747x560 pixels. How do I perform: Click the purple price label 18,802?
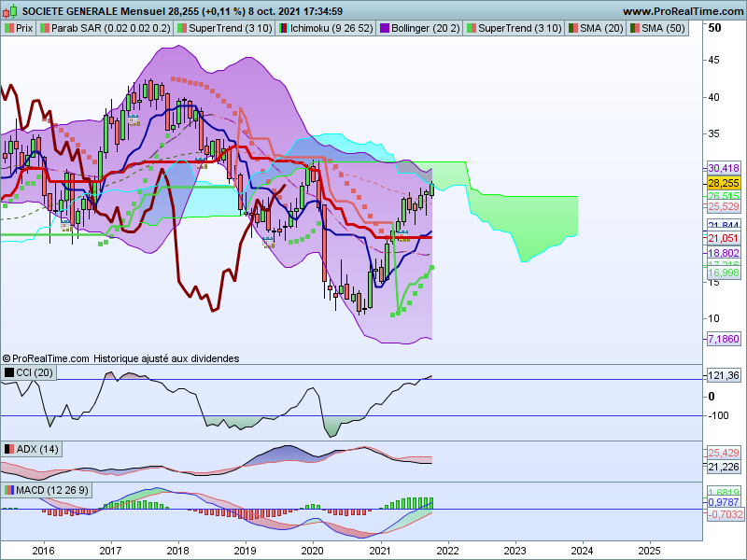tap(723, 253)
